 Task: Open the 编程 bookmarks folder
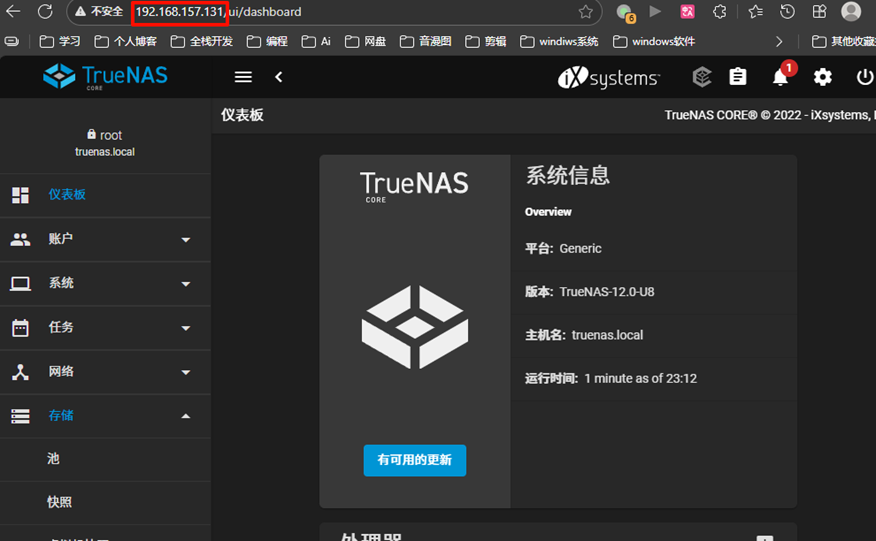click(267, 41)
